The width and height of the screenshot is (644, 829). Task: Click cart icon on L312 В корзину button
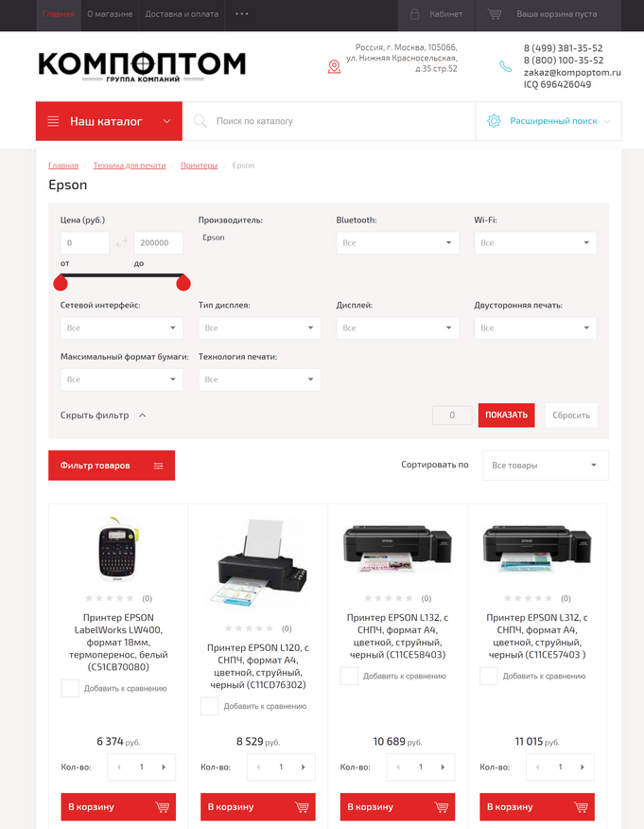[581, 807]
